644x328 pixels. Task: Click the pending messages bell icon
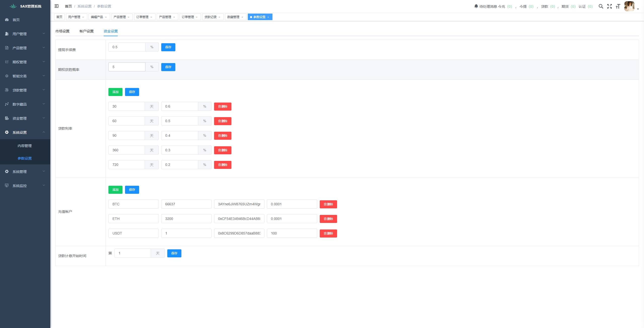pos(476,6)
